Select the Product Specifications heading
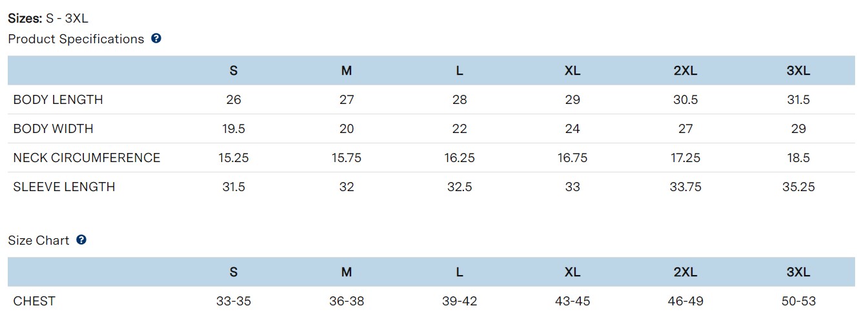The height and width of the screenshot is (328, 868). click(76, 39)
